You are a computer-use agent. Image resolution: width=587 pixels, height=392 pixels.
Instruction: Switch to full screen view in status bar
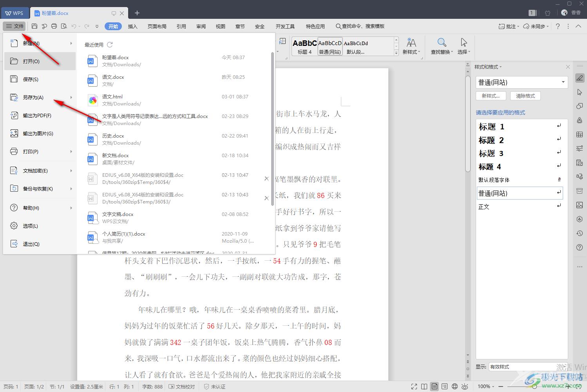coord(414,387)
